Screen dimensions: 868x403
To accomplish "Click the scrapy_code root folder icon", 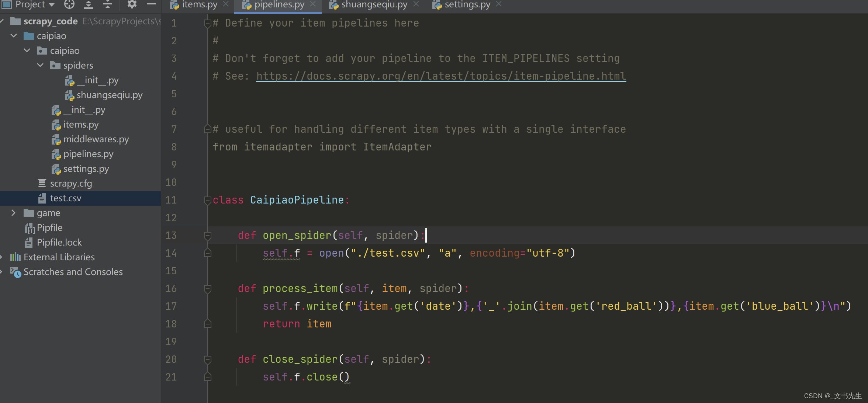I will point(15,21).
